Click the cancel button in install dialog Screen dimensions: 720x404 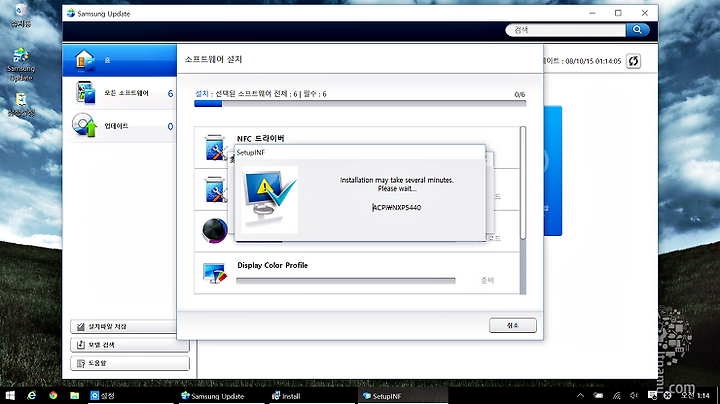pos(512,325)
